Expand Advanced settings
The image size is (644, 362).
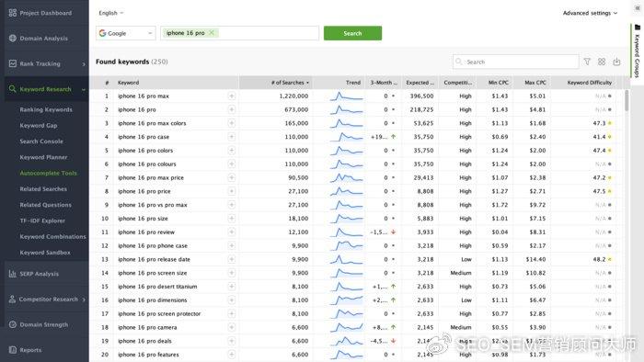590,13
